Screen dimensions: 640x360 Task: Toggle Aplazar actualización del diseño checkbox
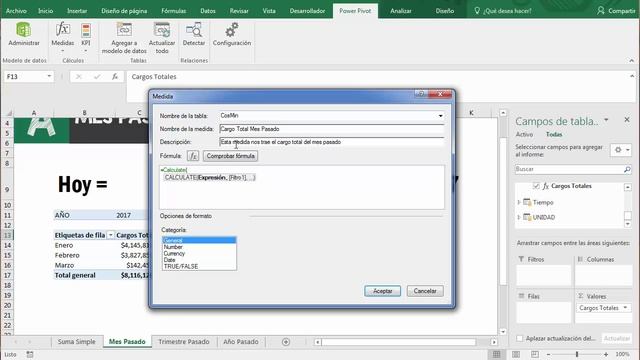(x=520, y=338)
